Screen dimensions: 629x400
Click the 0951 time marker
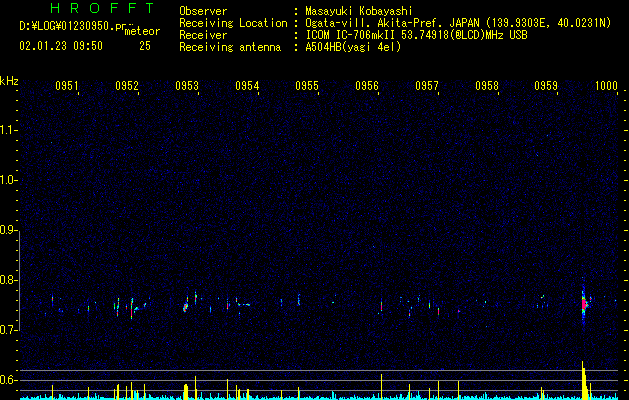tap(67, 86)
